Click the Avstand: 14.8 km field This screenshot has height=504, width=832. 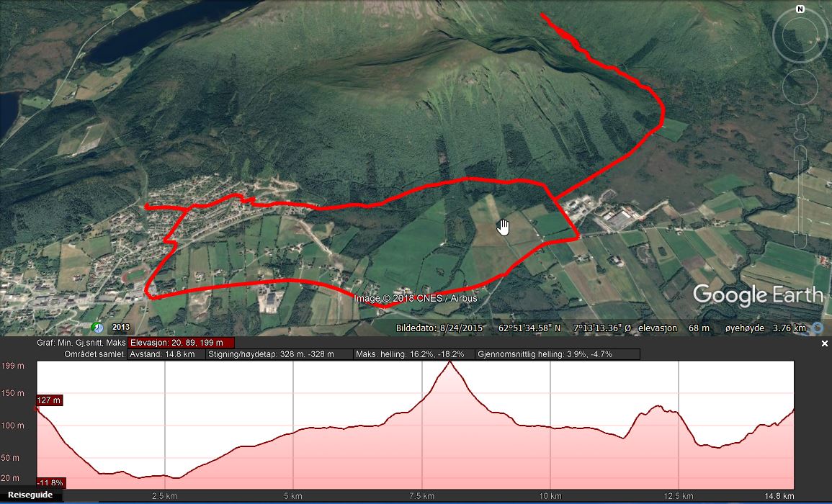[x=166, y=354]
